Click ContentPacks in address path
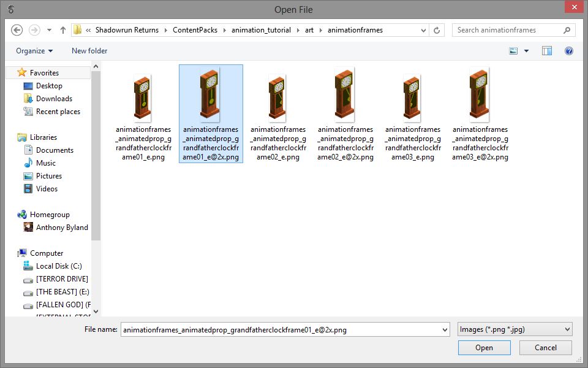This screenshot has height=368, width=588. [x=195, y=30]
